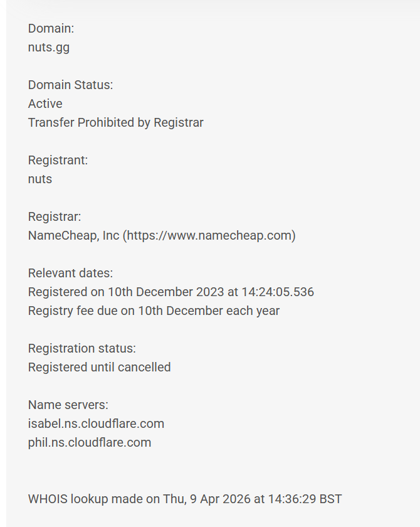Image resolution: width=420 pixels, height=527 pixels.
Task: Click the "Registered until cancelled" text
Action: (x=99, y=367)
